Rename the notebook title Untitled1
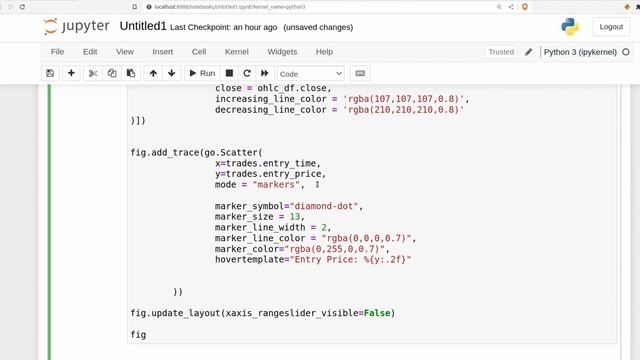The height and width of the screenshot is (360, 640). [x=143, y=26]
